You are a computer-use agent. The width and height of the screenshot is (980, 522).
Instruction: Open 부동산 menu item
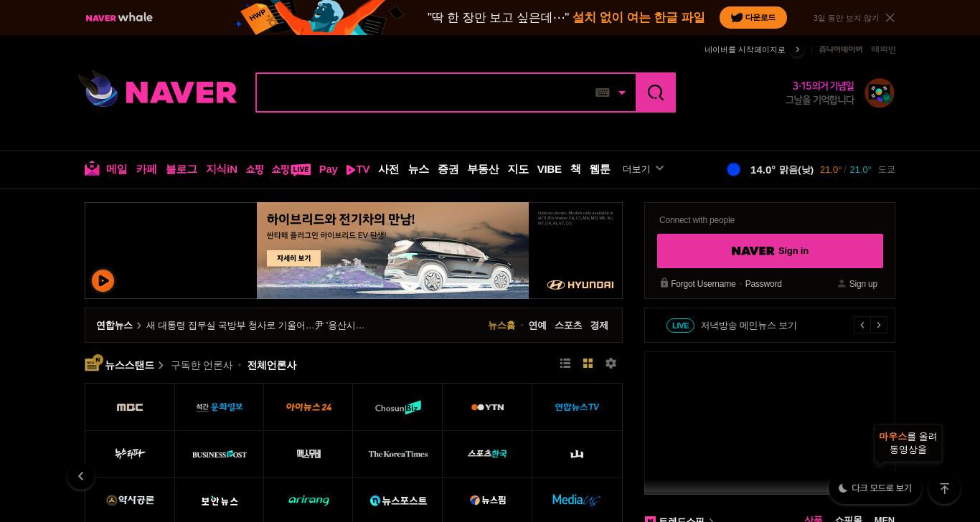point(483,169)
